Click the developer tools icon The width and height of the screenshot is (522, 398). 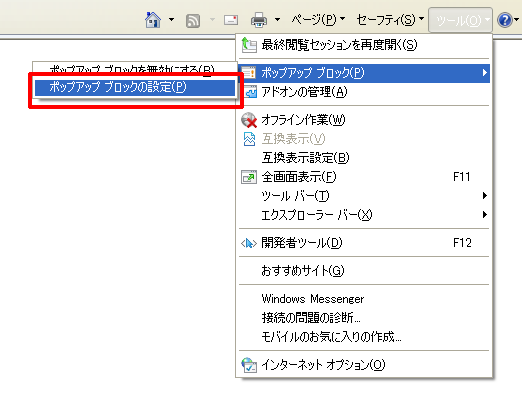[249, 244]
